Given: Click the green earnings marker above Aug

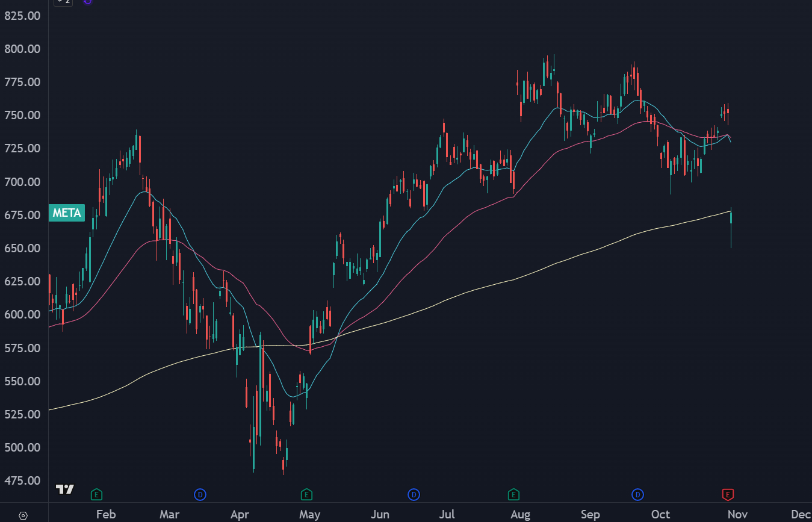Looking at the screenshot, I should (x=513, y=495).
